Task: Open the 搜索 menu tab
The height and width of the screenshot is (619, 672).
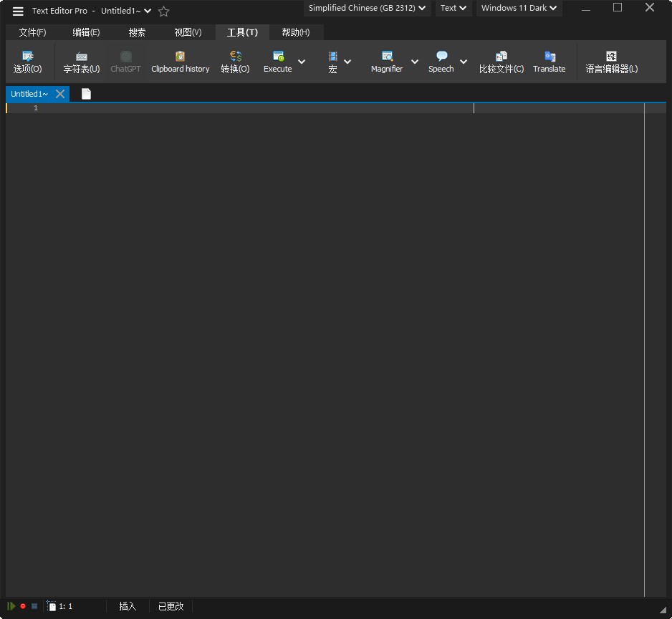Action: 137,32
